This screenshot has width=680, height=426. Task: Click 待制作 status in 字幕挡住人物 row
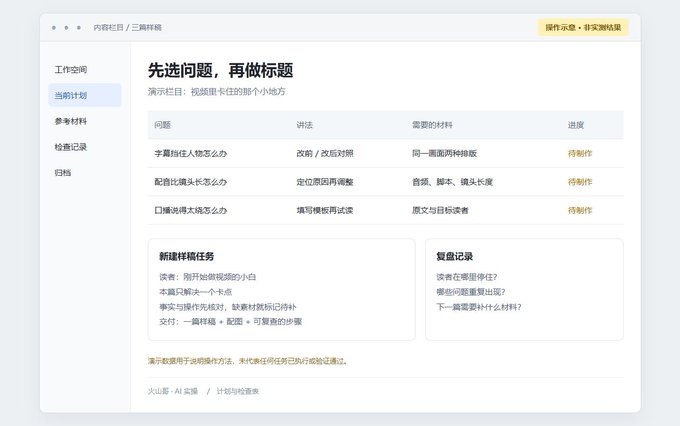pyautogui.click(x=580, y=153)
